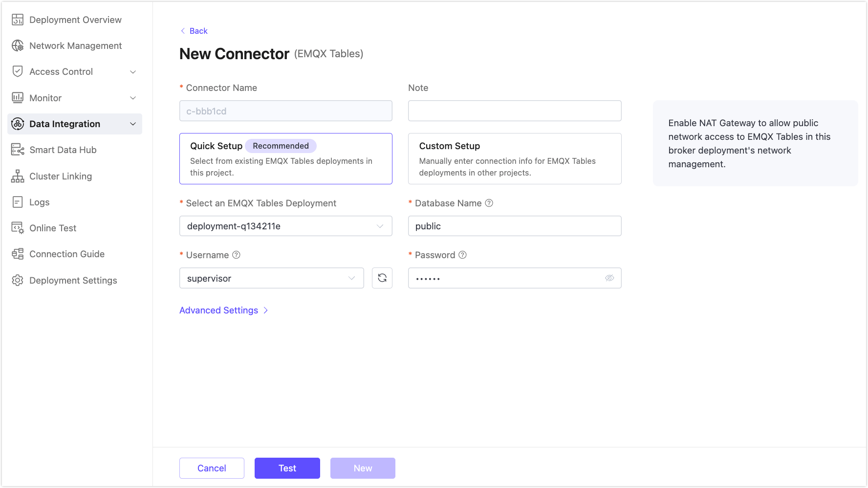Click the Cluster Linking icon
The image size is (868, 488).
(18, 176)
